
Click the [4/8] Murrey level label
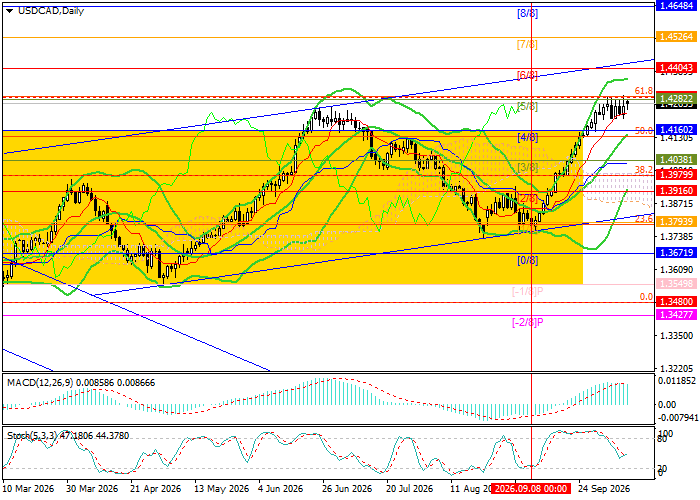tap(527, 138)
